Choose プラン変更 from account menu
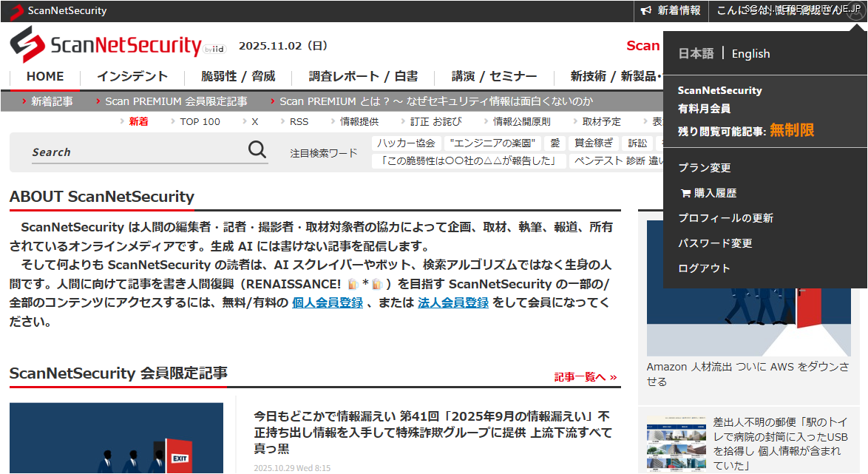This screenshot has width=868, height=474. (x=705, y=168)
